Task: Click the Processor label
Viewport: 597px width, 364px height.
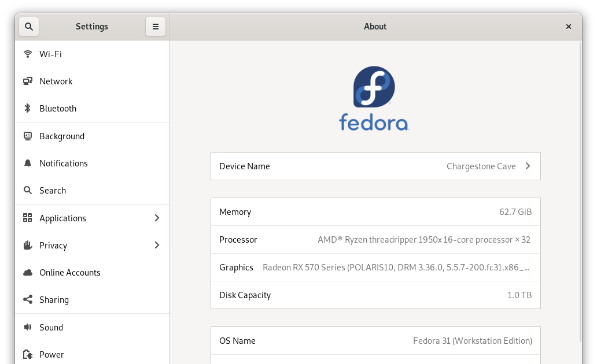Action: tap(238, 240)
